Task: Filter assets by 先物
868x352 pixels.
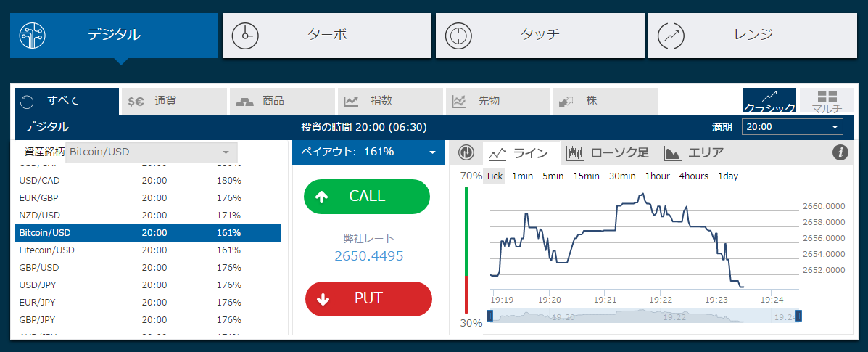Action: tap(498, 102)
